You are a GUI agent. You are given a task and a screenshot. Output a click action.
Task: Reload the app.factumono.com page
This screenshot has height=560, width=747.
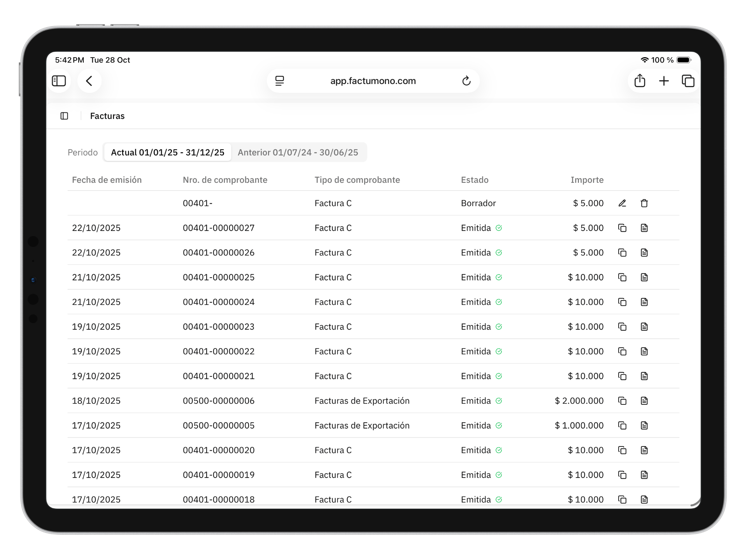coord(466,81)
